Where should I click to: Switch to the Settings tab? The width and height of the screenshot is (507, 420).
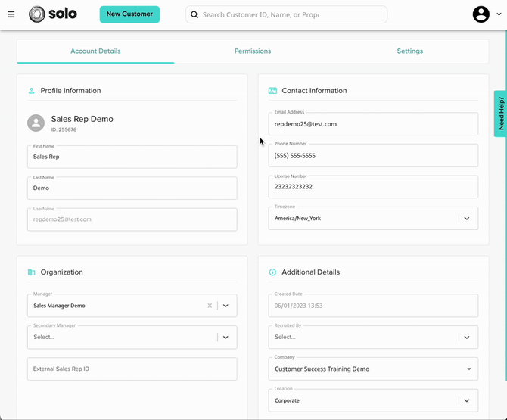point(409,51)
